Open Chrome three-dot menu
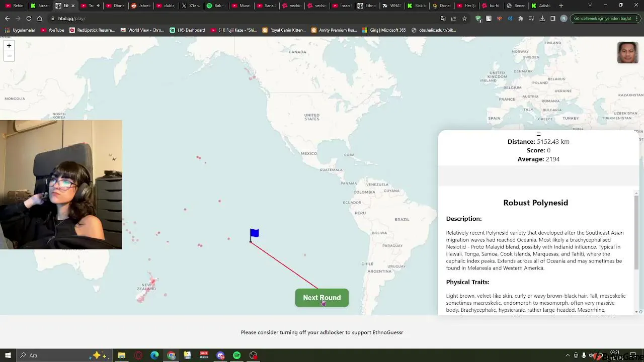Image resolution: width=644 pixels, height=362 pixels. tap(638, 19)
